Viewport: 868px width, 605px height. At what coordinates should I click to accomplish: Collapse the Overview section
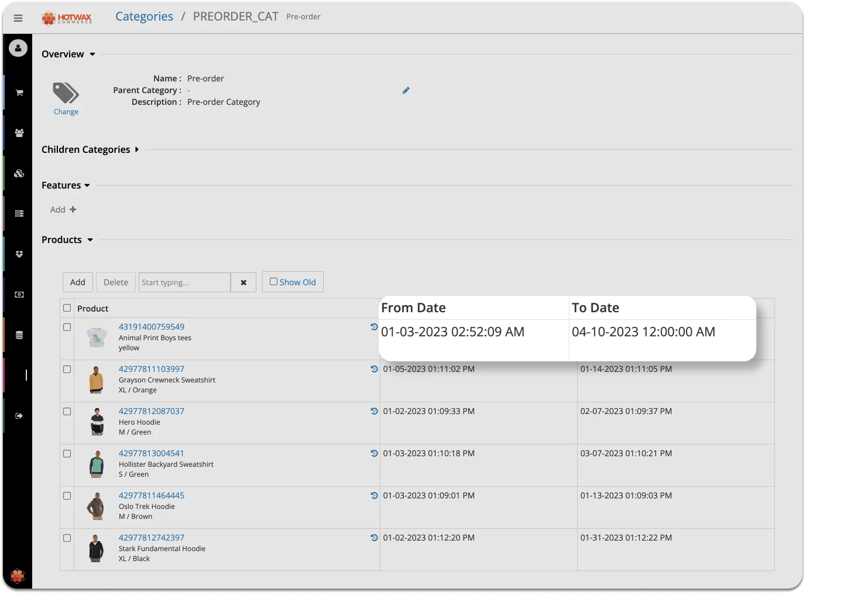click(x=68, y=54)
